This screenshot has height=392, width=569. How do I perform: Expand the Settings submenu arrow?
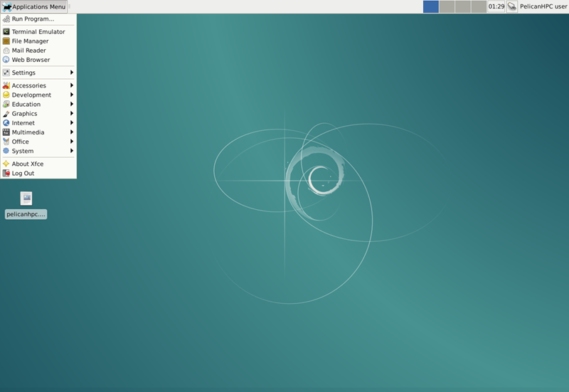click(72, 73)
